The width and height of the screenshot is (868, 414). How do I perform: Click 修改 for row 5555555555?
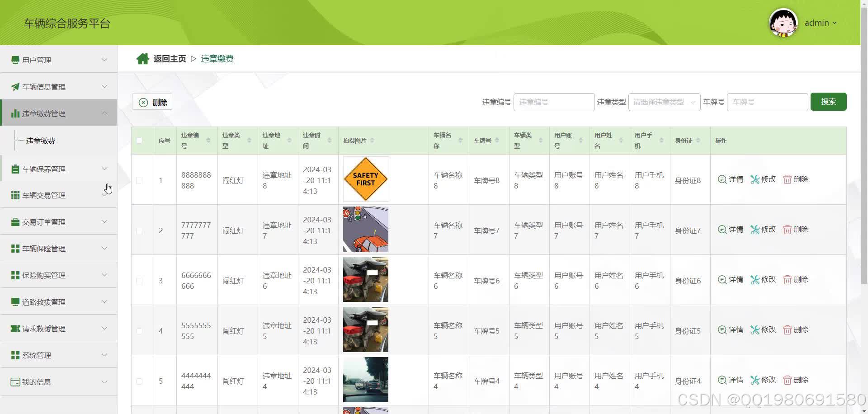(763, 330)
